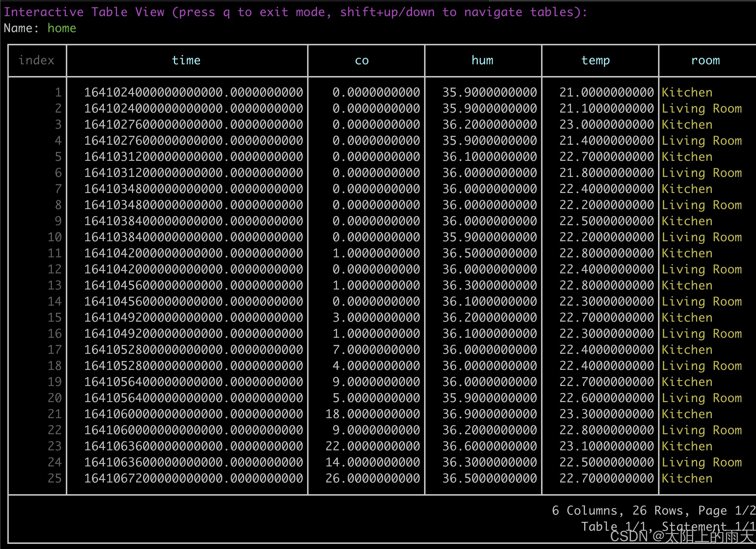Click the 'Living Room' cell in row 24

click(702, 462)
